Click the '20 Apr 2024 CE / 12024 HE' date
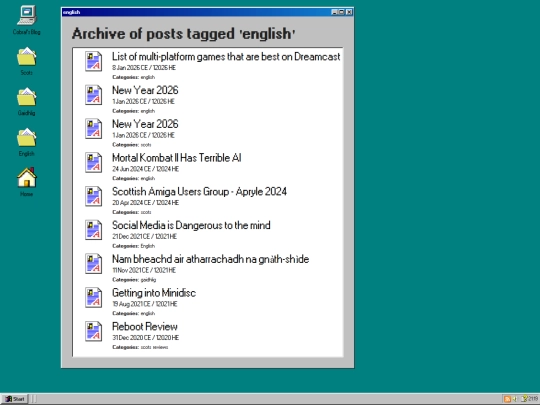 tap(146, 203)
